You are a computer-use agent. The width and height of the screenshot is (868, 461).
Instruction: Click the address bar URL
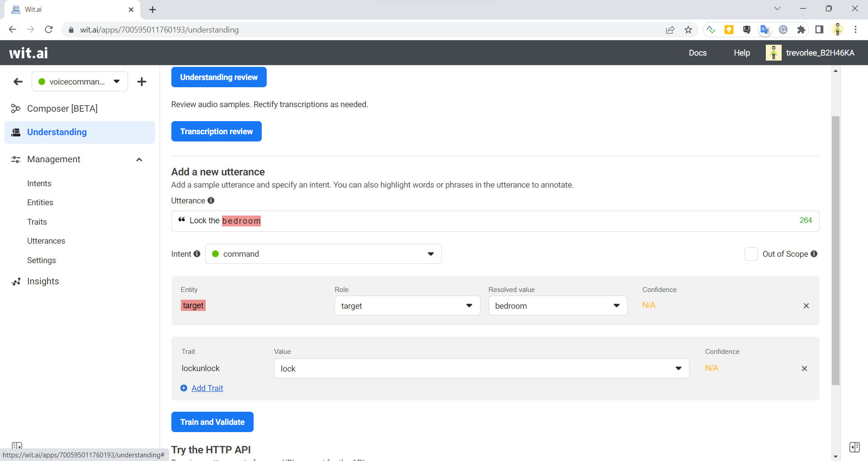click(160, 30)
